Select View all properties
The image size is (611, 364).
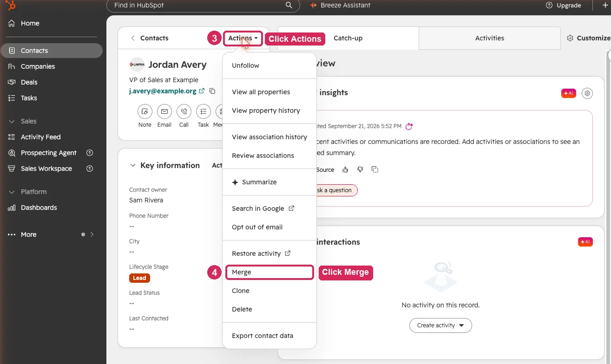tap(269, 92)
